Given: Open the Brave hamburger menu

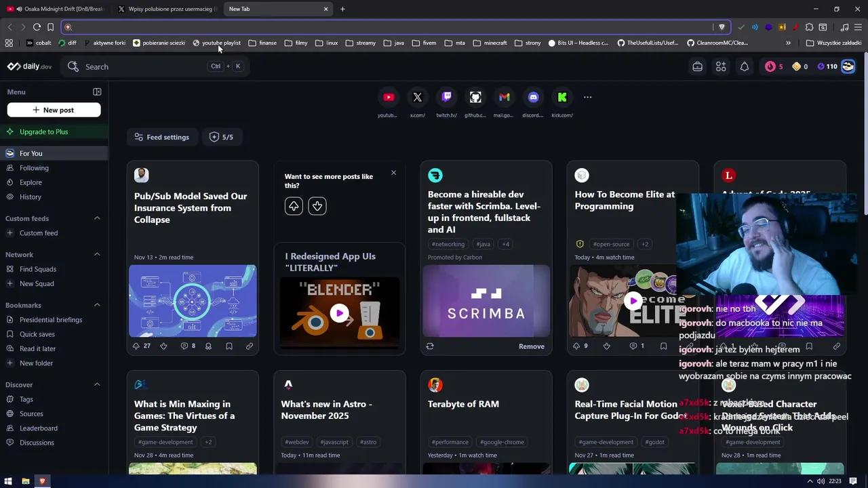Looking at the screenshot, I should [859, 27].
